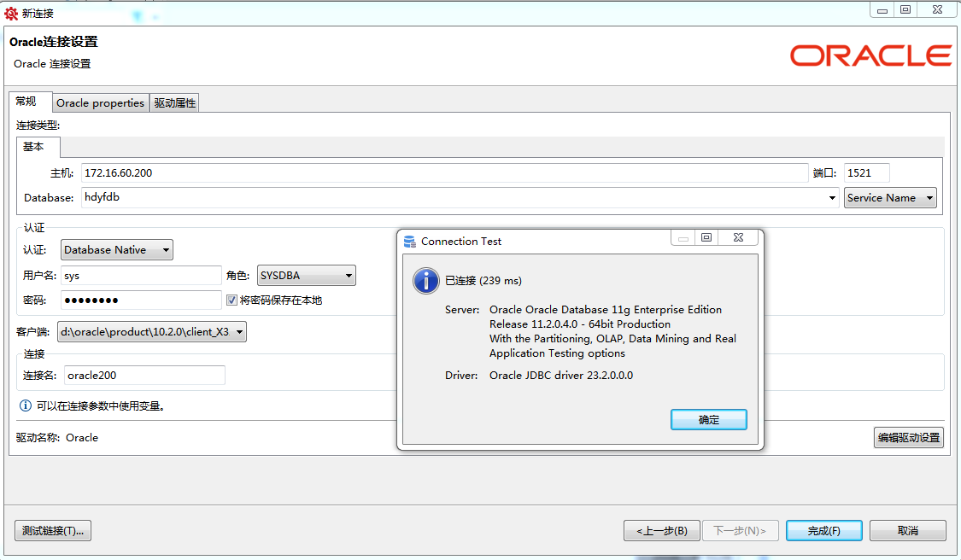This screenshot has height=560, width=961.
Task: Go back with <上一步(B) button
Action: click(662, 531)
